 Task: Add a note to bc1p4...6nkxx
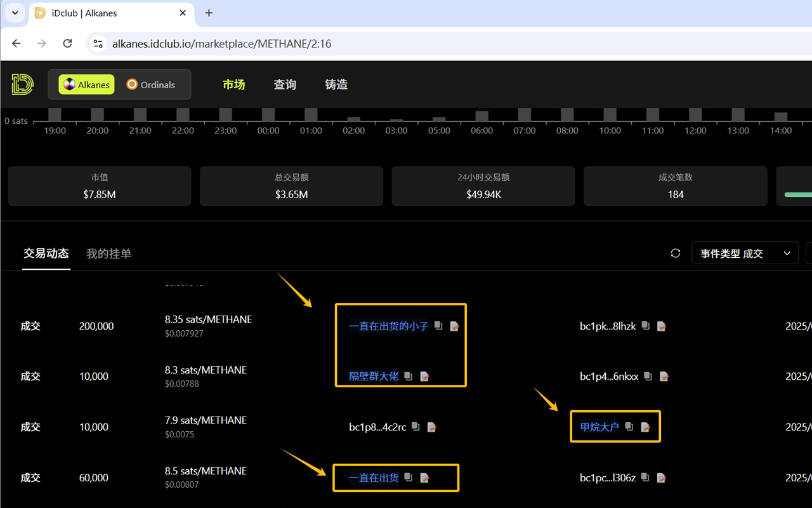point(664,377)
